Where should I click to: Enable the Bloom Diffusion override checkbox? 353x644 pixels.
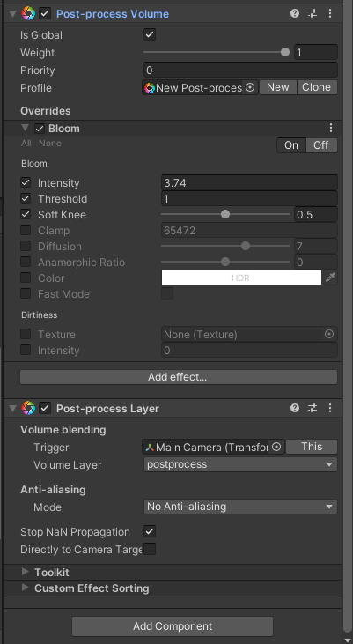(x=26, y=246)
